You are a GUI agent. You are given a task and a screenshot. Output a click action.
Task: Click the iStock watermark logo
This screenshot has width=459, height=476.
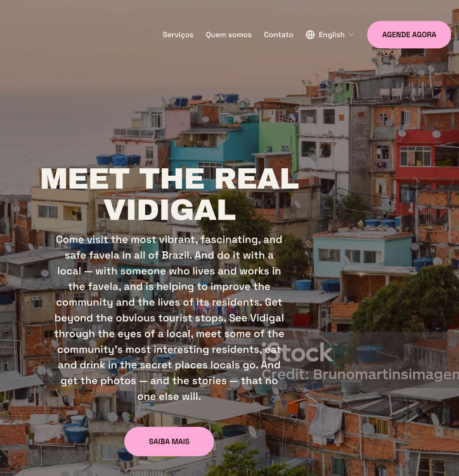[297, 352]
